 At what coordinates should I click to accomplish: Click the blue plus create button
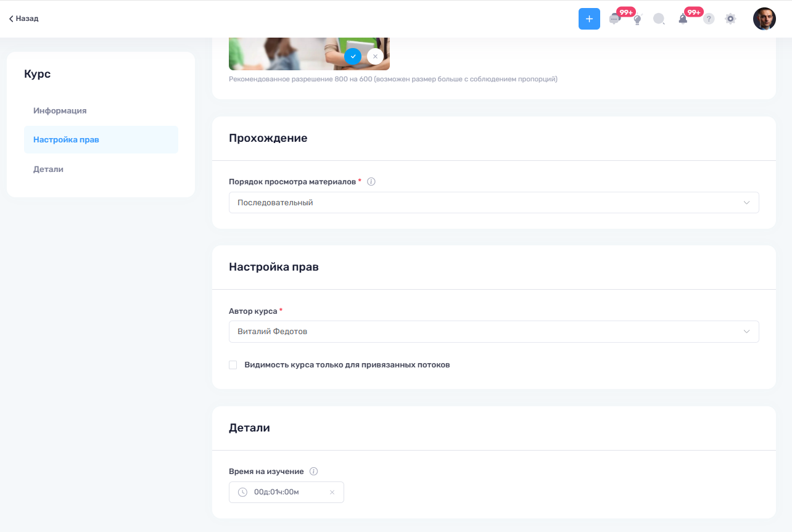click(x=589, y=19)
